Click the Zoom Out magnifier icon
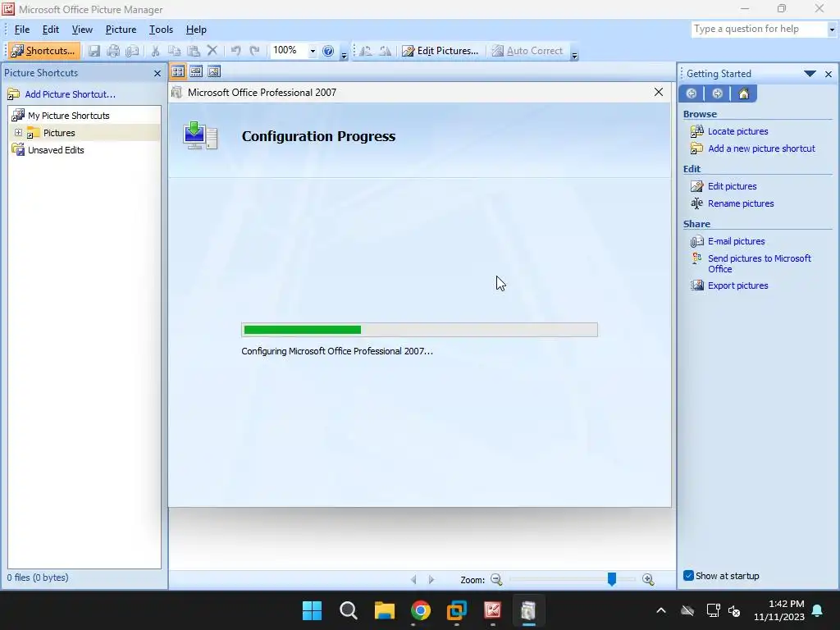This screenshot has width=840, height=630. (496, 580)
